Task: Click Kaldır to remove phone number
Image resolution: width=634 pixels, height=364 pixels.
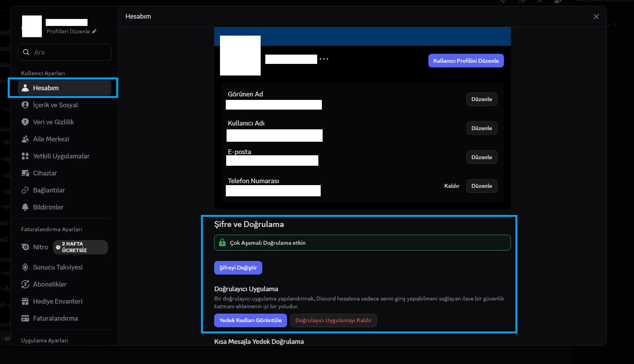Action: pos(452,186)
